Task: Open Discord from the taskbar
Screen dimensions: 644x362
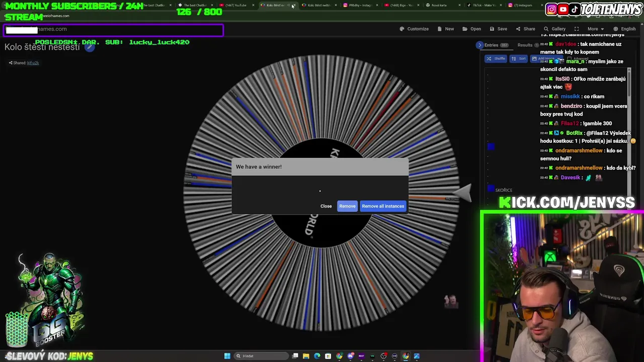Action: (x=351, y=356)
